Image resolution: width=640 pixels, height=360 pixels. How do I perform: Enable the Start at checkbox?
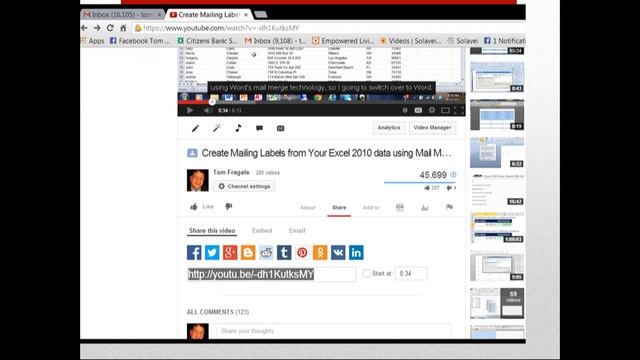click(x=367, y=273)
